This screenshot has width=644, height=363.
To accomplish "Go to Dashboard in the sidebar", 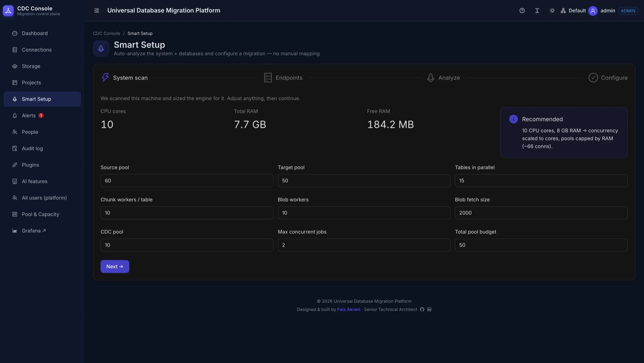I will (42, 33).
